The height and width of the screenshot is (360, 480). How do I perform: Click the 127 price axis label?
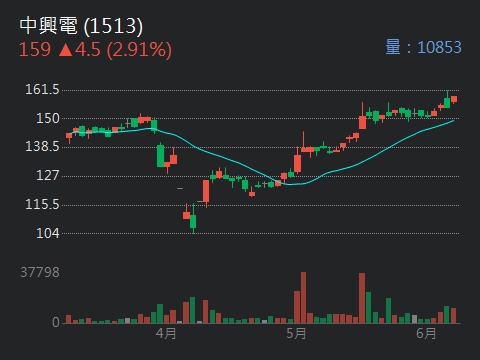point(48,175)
